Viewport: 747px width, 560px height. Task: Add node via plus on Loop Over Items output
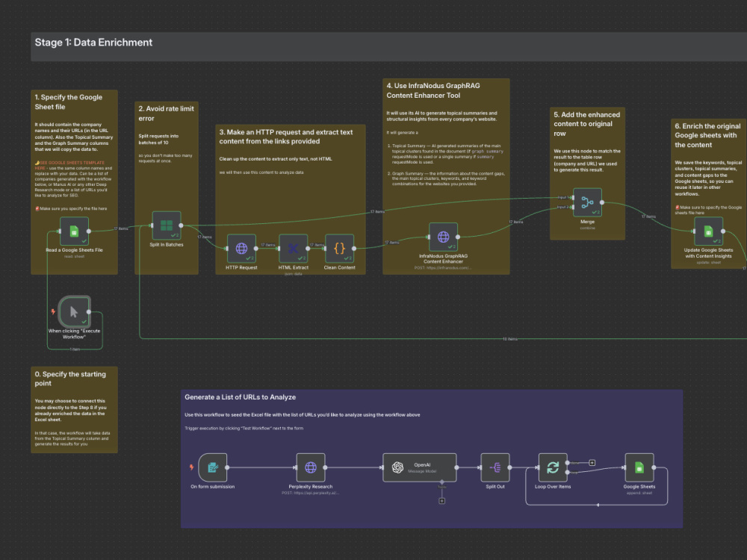pos(592,463)
